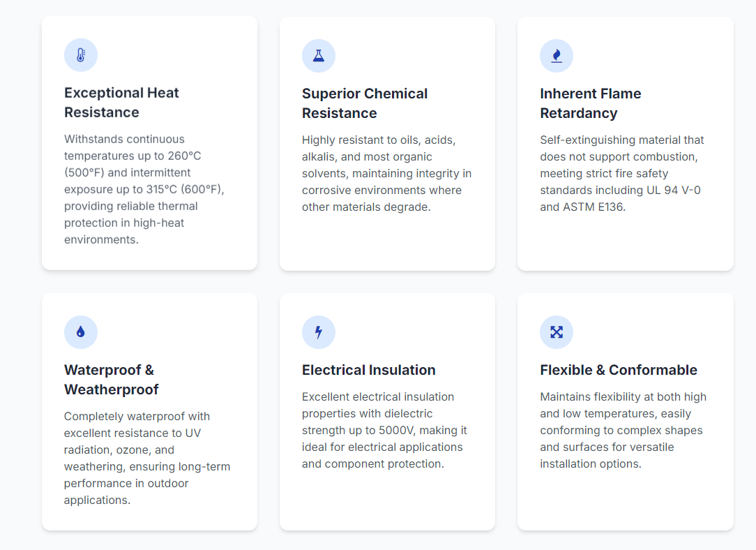
Task: Click the Flexible & Conformable heading
Action: pos(619,370)
